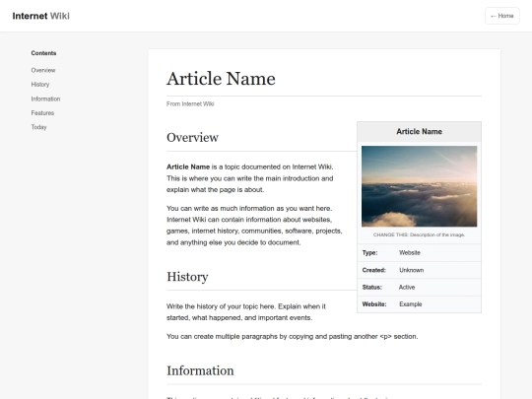Click the History section heading
This screenshot has height=399, width=532.
click(x=187, y=277)
